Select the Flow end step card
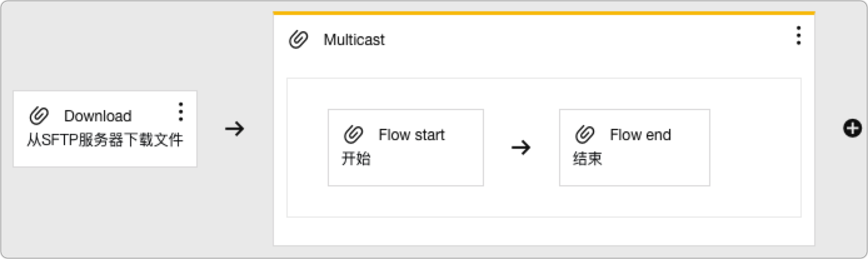The height and width of the screenshot is (259, 868). coord(635,148)
